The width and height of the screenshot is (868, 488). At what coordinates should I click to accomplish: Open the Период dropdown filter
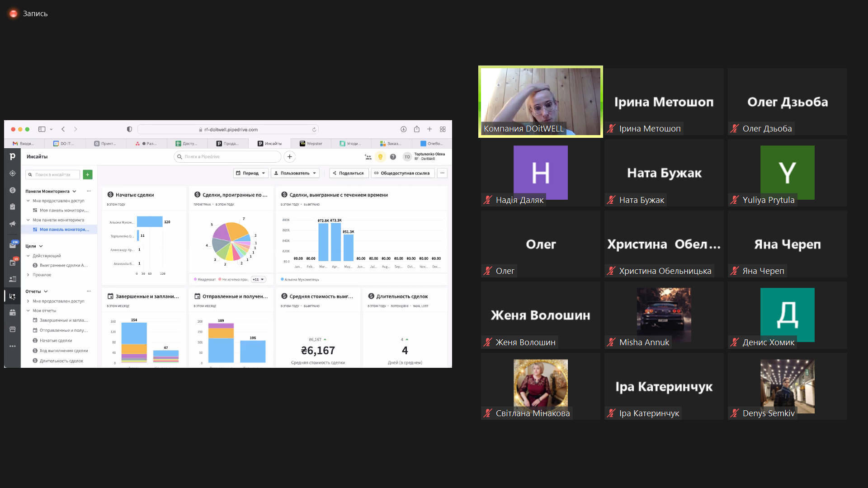pos(250,173)
